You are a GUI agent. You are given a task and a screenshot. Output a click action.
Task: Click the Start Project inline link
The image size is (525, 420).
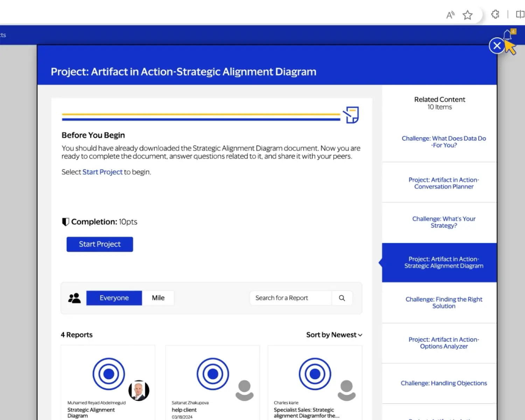coord(103,172)
